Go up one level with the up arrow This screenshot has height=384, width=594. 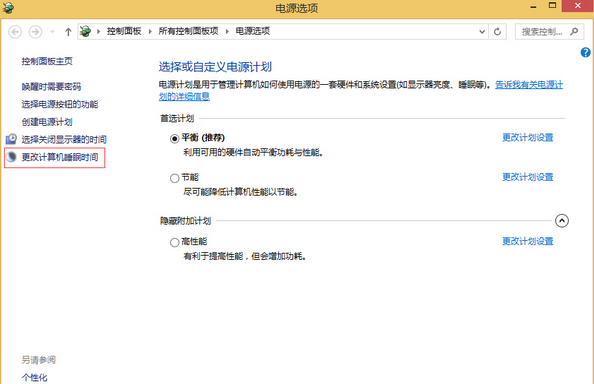click(x=68, y=32)
